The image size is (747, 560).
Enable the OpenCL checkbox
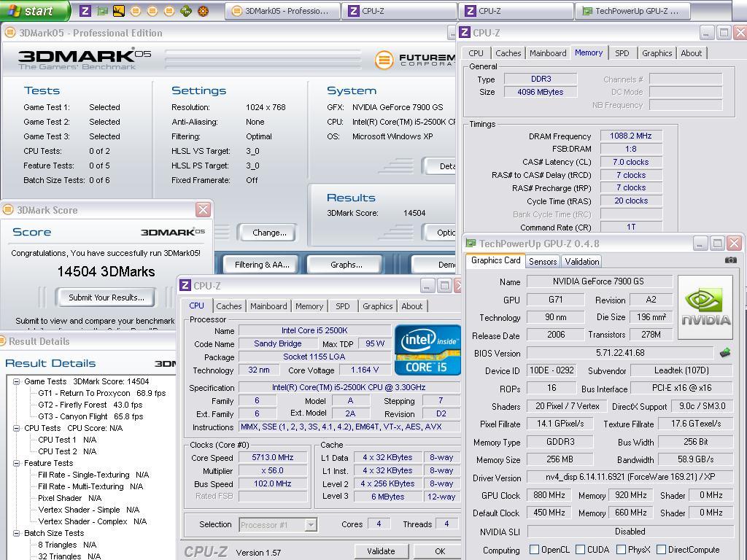click(535, 550)
